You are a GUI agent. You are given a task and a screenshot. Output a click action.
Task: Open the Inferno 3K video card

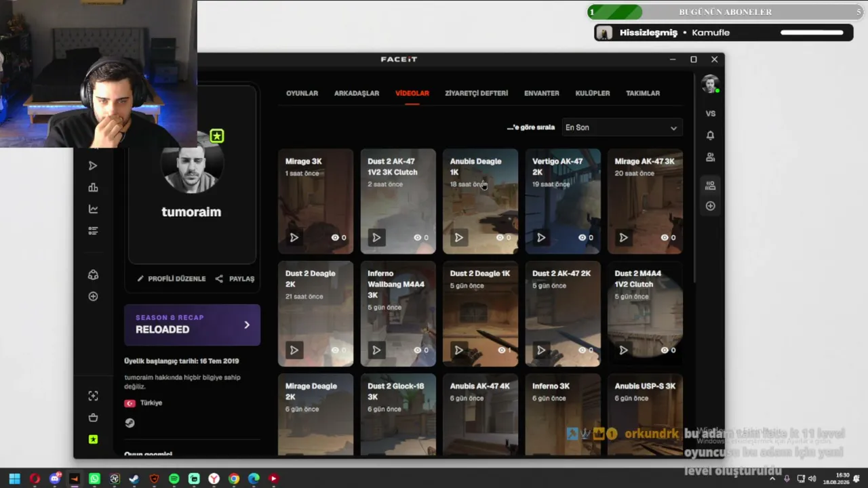(x=563, y=415)
